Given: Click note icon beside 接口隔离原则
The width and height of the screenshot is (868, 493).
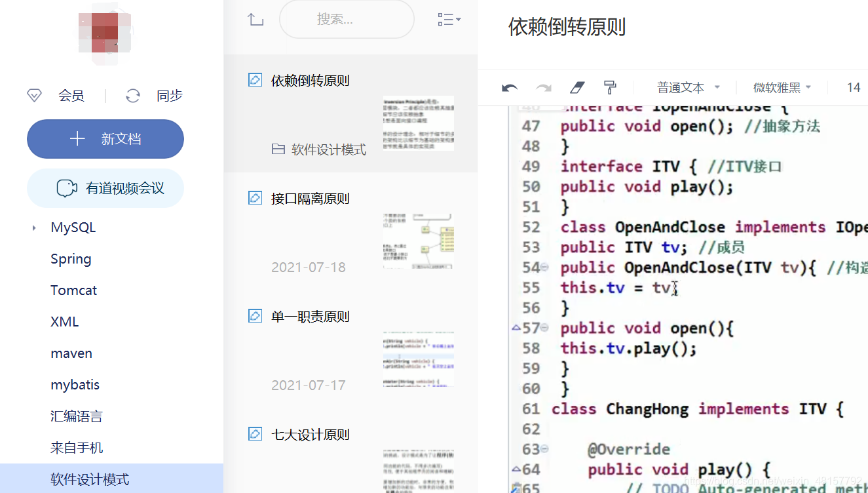Looking at the screenshot, I should pyautogui.click(x=255, y=197).
